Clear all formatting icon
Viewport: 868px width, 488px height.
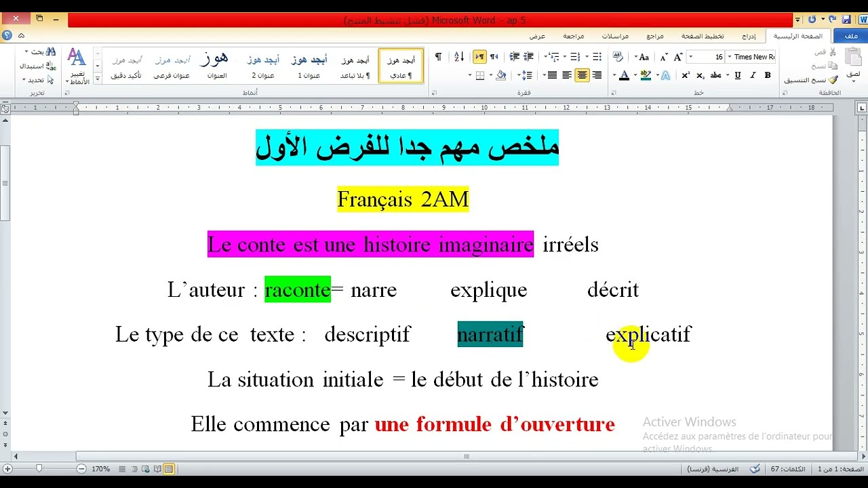click(x=618, y=57)
